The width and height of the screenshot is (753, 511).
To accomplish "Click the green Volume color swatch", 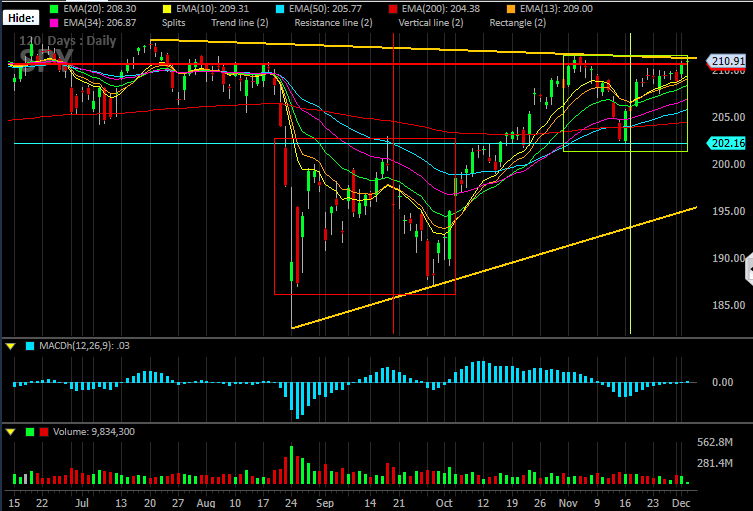I will pos(30,432).
